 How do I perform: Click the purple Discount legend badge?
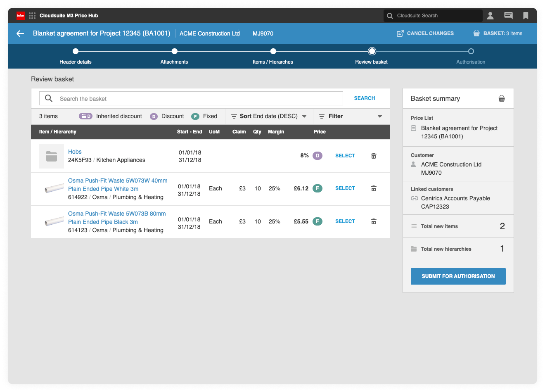154,116
